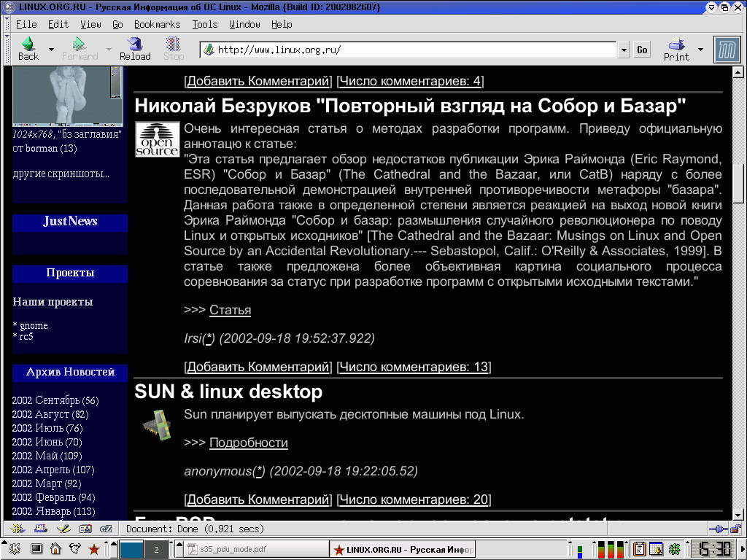This screenshot has width=747, height=560.
Task: Open the cZ IRC chat icon
Action: coord(106,529)
